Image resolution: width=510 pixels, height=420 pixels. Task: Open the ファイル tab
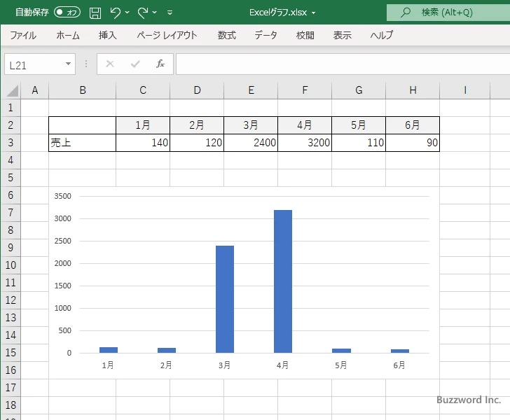pos(23,35)
